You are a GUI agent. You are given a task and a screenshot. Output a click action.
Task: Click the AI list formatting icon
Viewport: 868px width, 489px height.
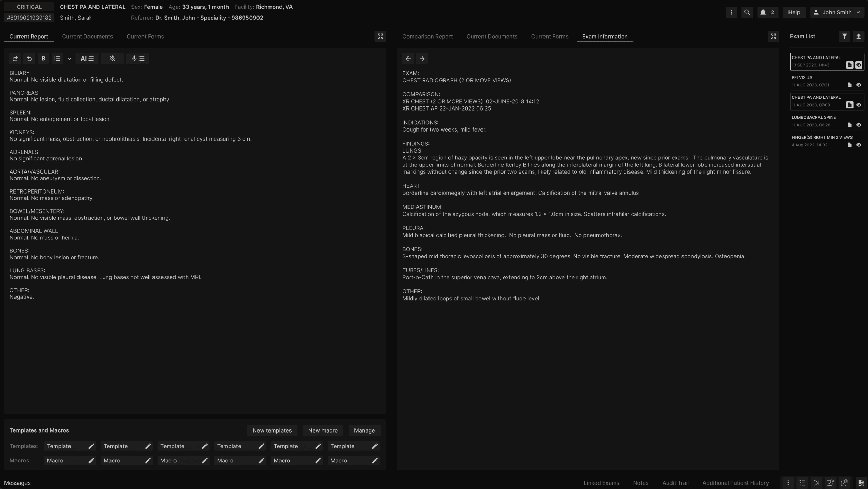[87, 59]
